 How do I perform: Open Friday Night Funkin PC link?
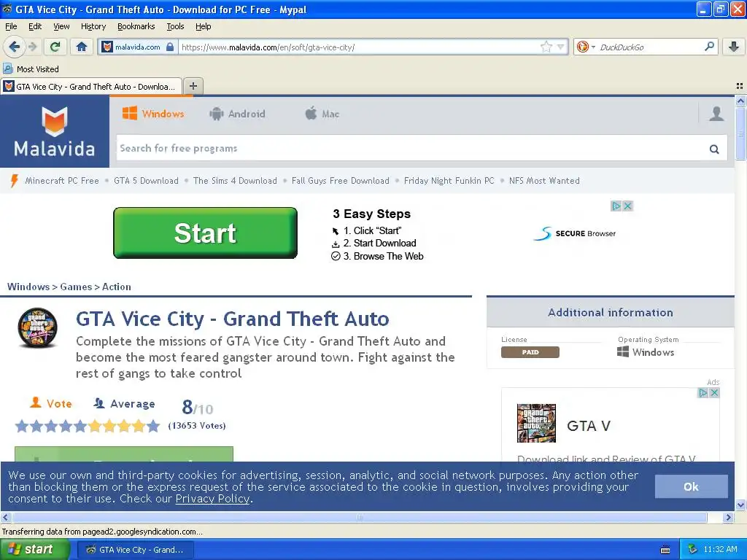point(449,181)
